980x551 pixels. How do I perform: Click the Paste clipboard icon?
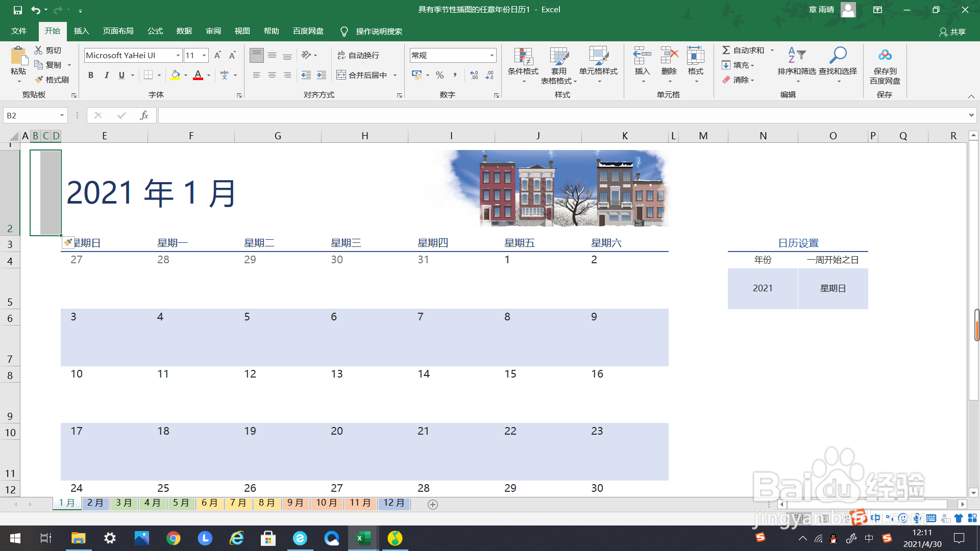click(18, 56)
